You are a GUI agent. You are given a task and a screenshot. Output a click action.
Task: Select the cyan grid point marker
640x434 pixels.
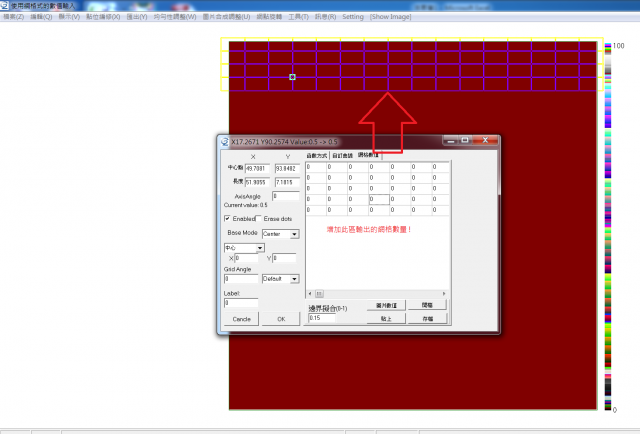click(x=292, y=76)
